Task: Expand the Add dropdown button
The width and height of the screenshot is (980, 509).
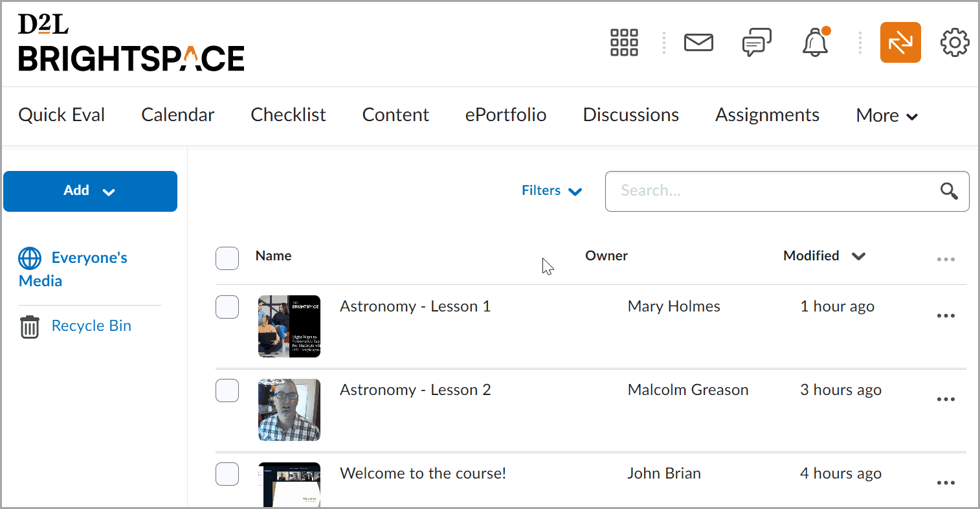Action: (x=90, y=191)
